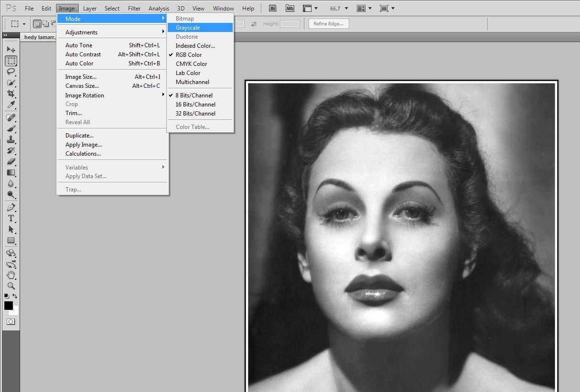
Task: Pick the Eyedropper tool
Action: 11,105
